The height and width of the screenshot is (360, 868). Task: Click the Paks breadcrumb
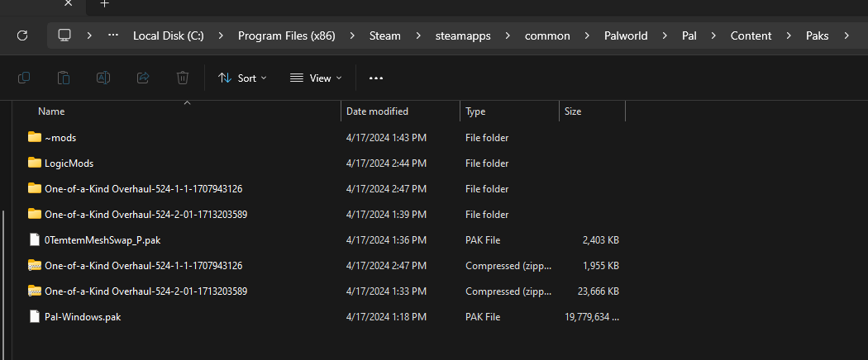[817, 36]
